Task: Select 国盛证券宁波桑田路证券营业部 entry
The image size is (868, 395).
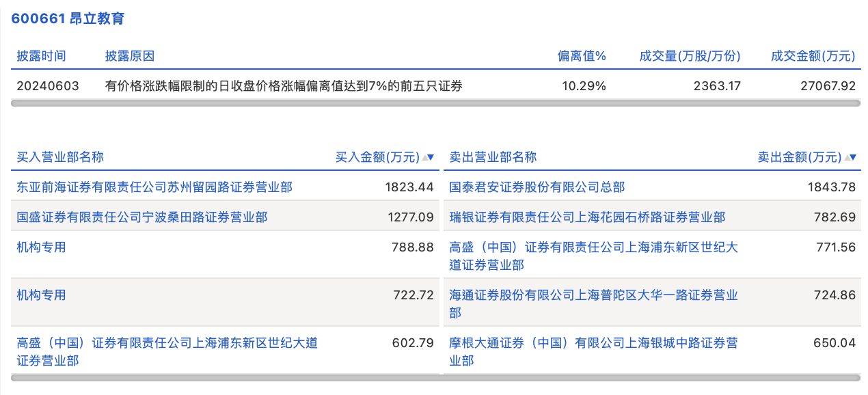Action: [x=142, y=217]
